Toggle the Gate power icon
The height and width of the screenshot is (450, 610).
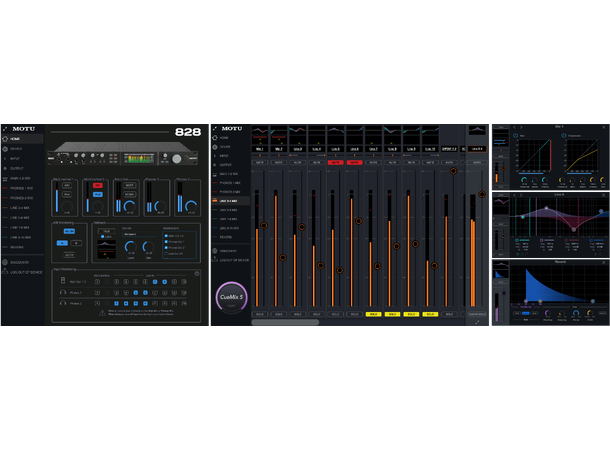point(515,136)
